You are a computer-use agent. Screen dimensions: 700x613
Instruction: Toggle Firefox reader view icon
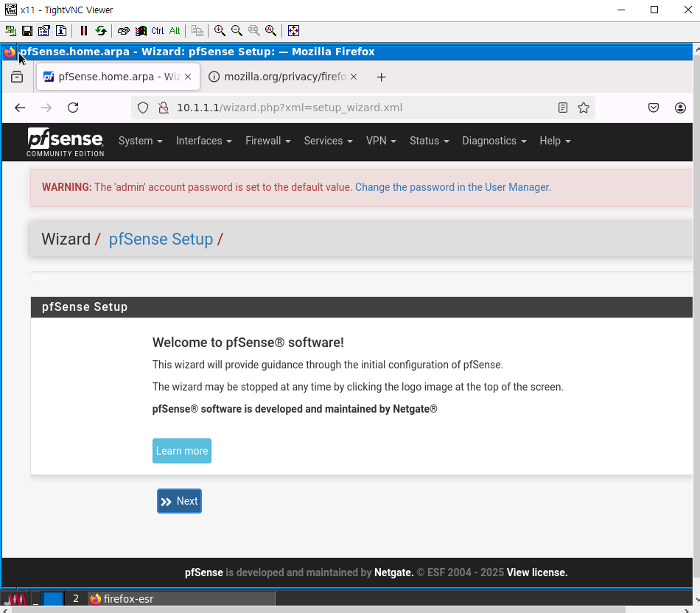tap(563, 108)
